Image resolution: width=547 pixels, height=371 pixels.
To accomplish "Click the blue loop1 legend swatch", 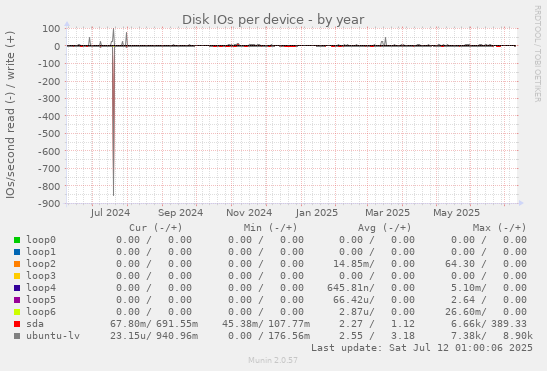I will point(17,252).
